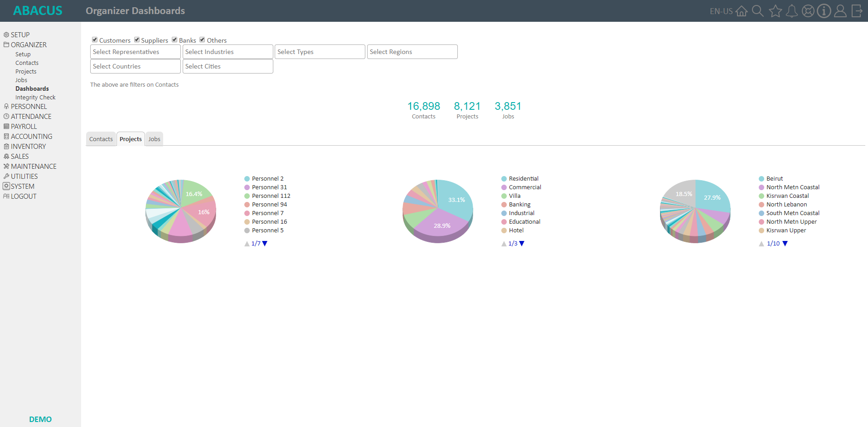Open the Select Representatives dropdown

135,52
